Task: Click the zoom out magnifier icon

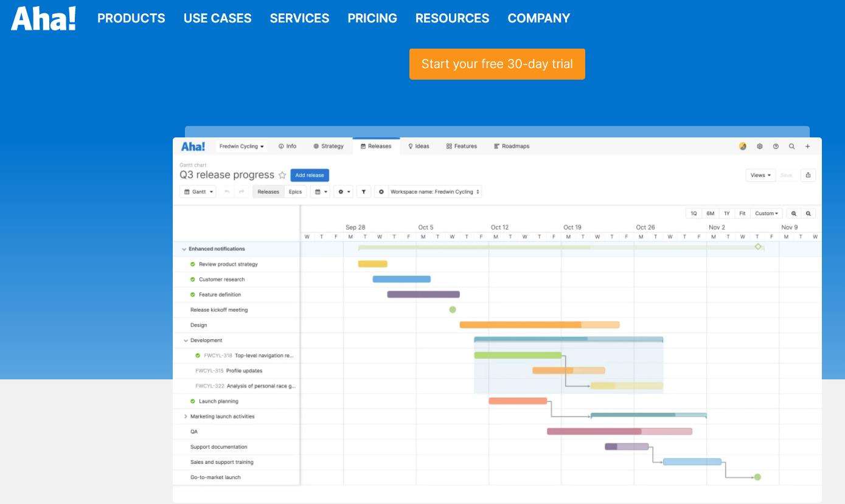Action: coord(808,213)
